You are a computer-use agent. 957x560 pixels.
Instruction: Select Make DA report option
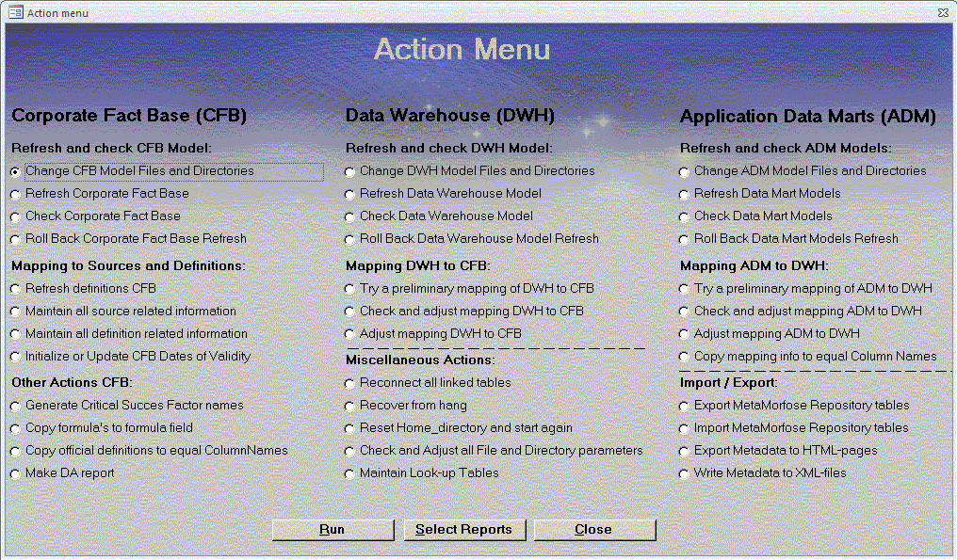coord(15,474)
